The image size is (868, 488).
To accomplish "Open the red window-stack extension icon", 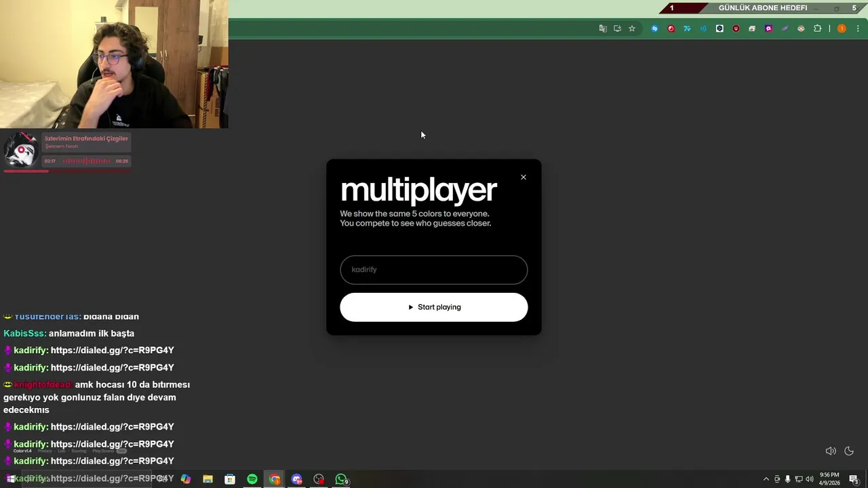I will click(x=752, y=28).
